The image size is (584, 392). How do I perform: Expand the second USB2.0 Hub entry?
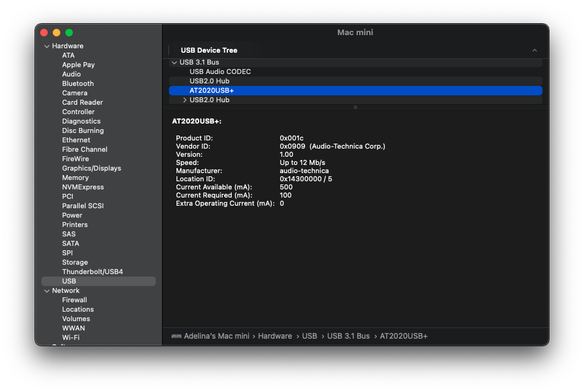[185, 100]
